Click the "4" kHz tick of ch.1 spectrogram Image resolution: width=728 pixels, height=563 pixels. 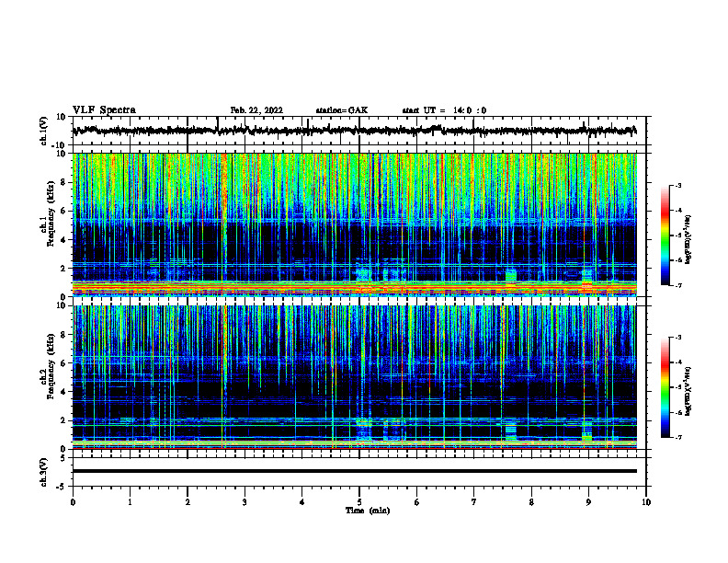click(63, 240)
